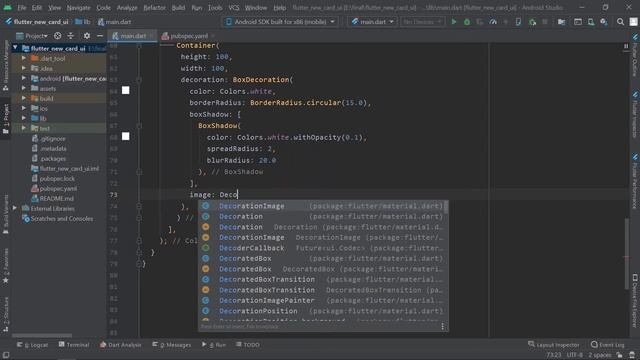This screenshot has height=360, width=640.
Task: Collapse all in Project panel icon
Action: point(71,36)
